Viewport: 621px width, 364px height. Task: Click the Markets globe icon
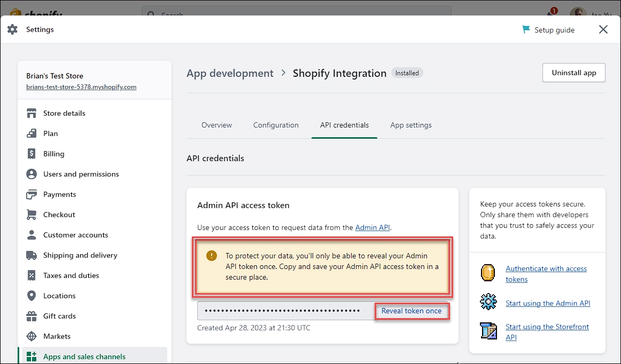coord(32,336)
